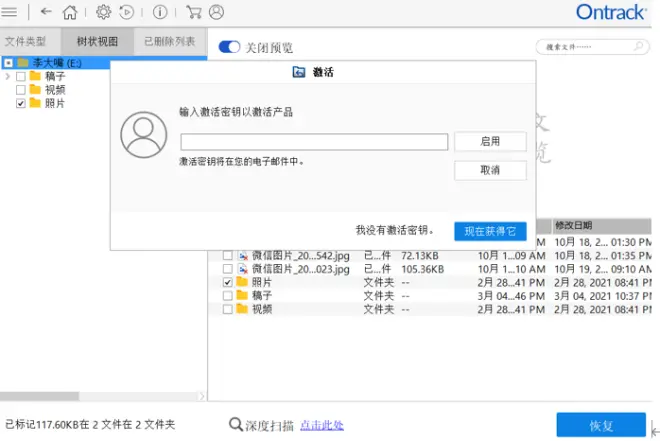Viewport: 660px width, 441px height.
Task: Click the 72.13KB size cell
Action: pyautogui.click(x=420, y=255)
